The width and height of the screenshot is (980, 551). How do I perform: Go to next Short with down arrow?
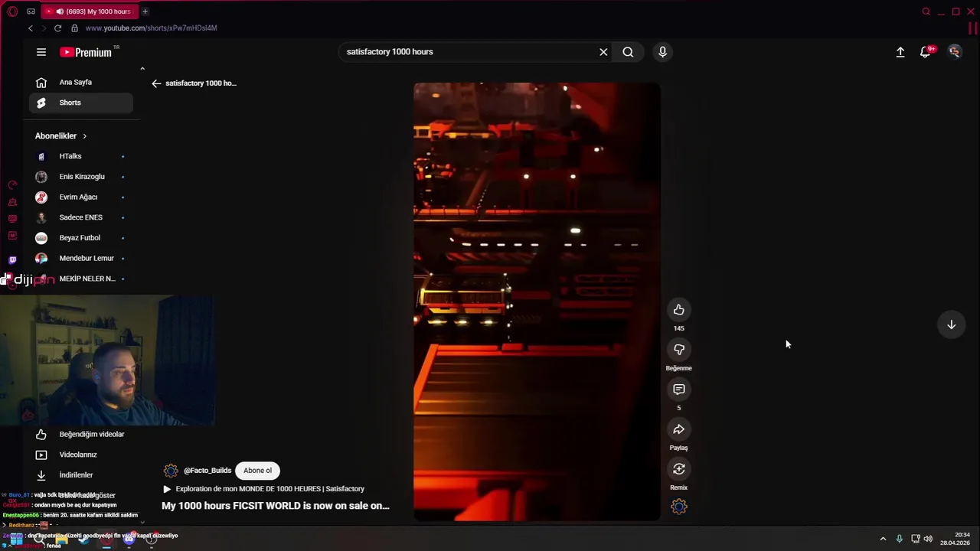(x=951, y=324)
